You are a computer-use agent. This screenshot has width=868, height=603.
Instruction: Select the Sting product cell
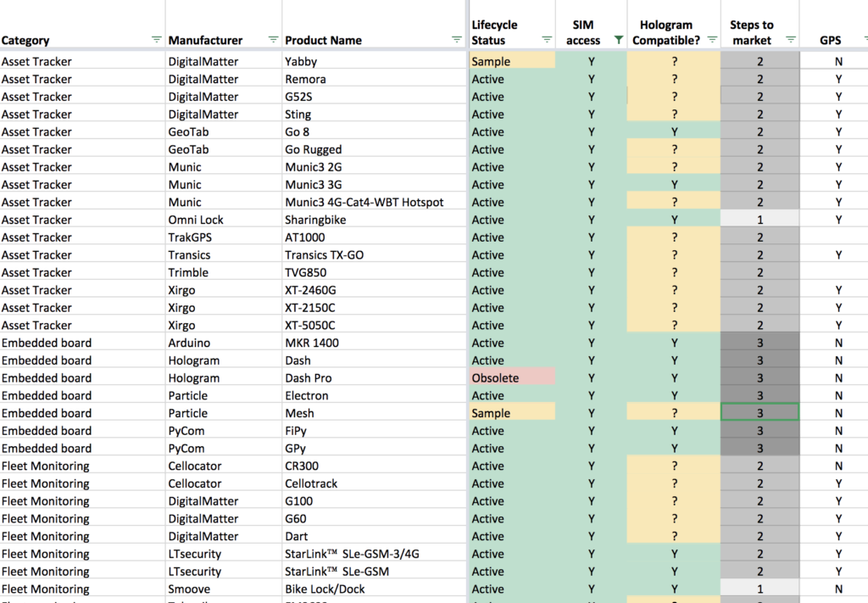(x=374, y=114)
